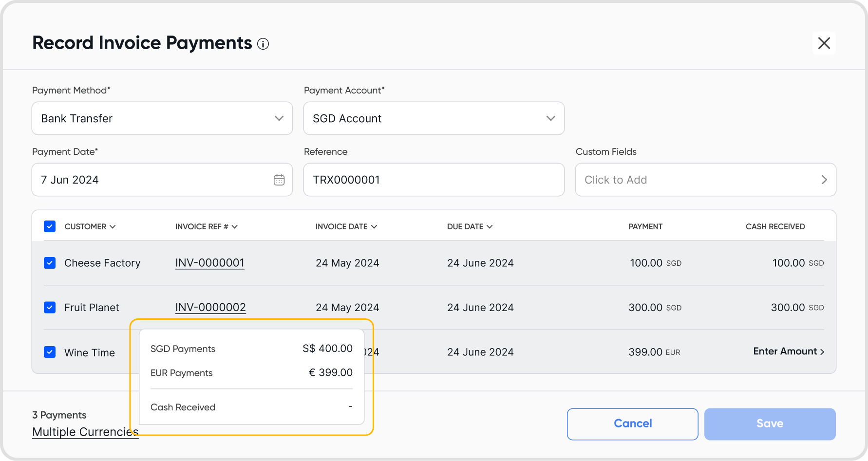Click the Reference input field
Screen dimensions: 868x461
point(434,180)
